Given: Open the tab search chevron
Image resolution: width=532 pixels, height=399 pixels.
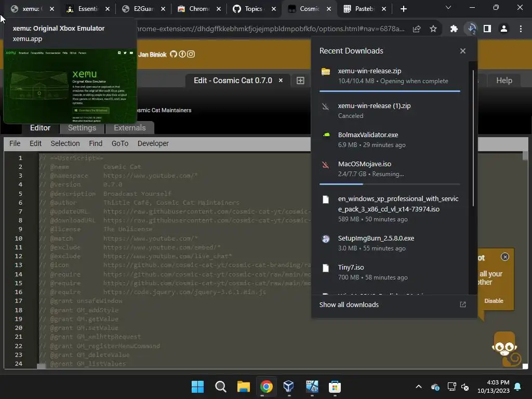Looking at the screenshot, I should click(448, 7).
